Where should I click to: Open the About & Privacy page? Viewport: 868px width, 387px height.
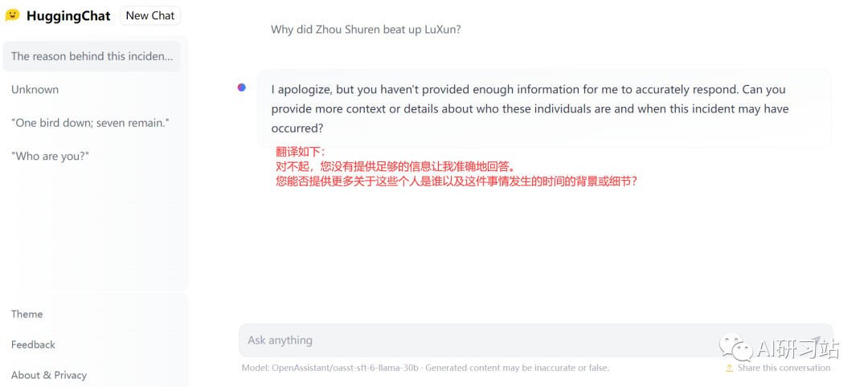[x=49, y=375]
